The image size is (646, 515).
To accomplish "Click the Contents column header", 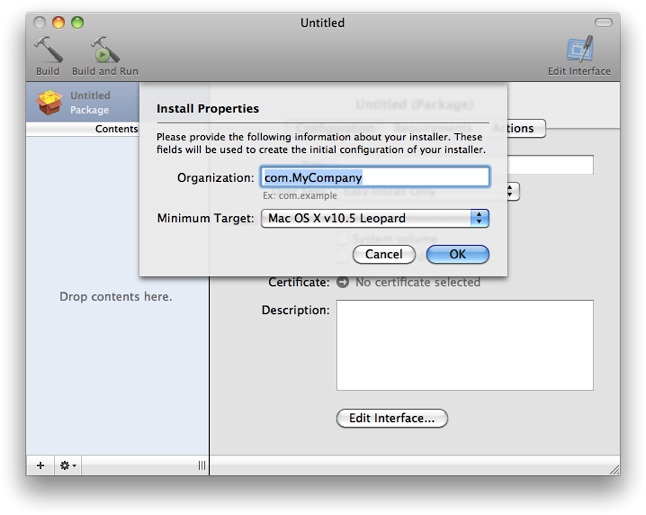I will [x=117, y=129].
